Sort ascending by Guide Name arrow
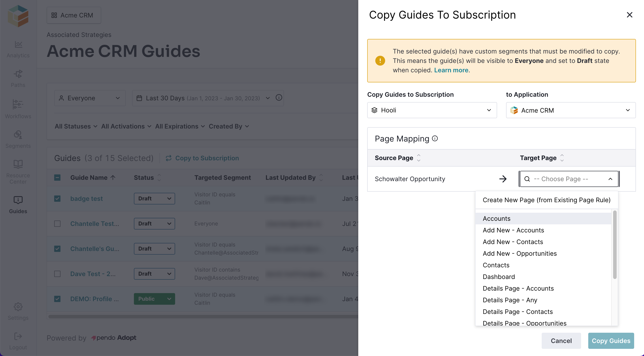Viewport: 644px width, 356px height. pos(113,178)
